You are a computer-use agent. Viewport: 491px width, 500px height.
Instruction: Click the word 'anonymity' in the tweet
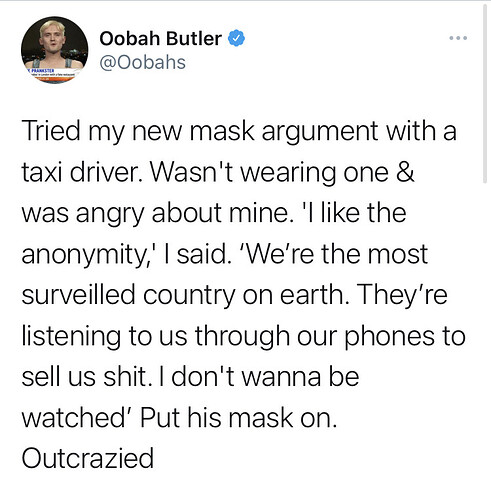pyautogui.click(x=82, y=256)
